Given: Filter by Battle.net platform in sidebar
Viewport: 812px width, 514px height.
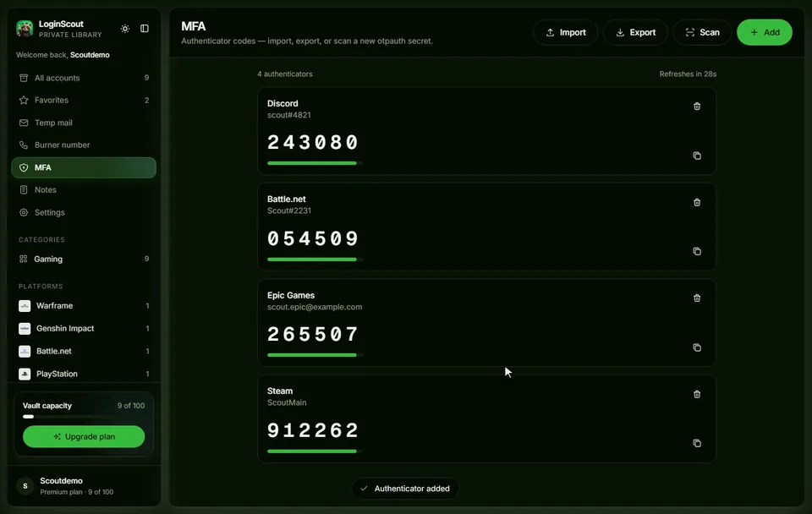Looking at the screenshot, I should tap(84, 351).
